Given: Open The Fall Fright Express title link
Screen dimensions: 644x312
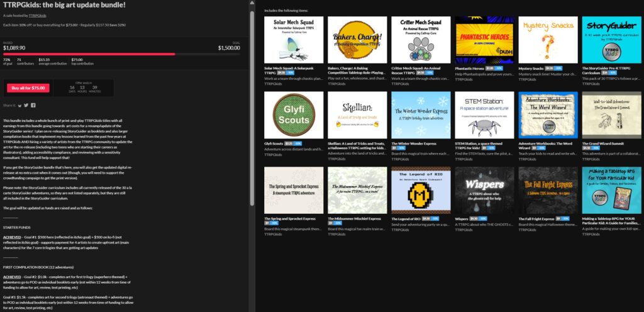Looking at the screenshot, I should [536, 219].
